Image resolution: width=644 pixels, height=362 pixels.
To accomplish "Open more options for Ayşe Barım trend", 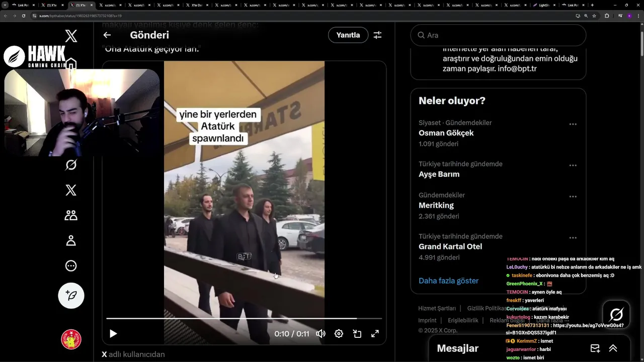I will click(573, 165).
